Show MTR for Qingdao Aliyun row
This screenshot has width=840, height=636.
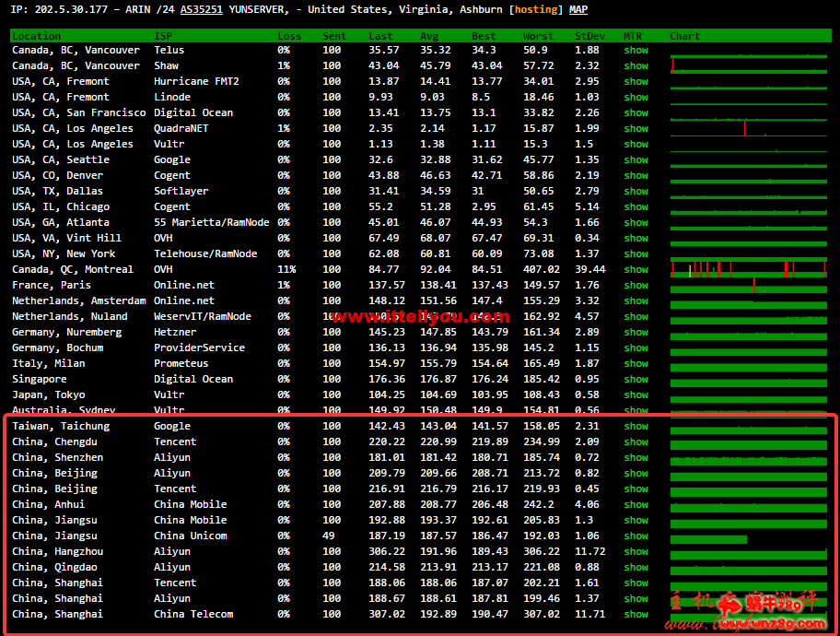(x=636, y=567)
